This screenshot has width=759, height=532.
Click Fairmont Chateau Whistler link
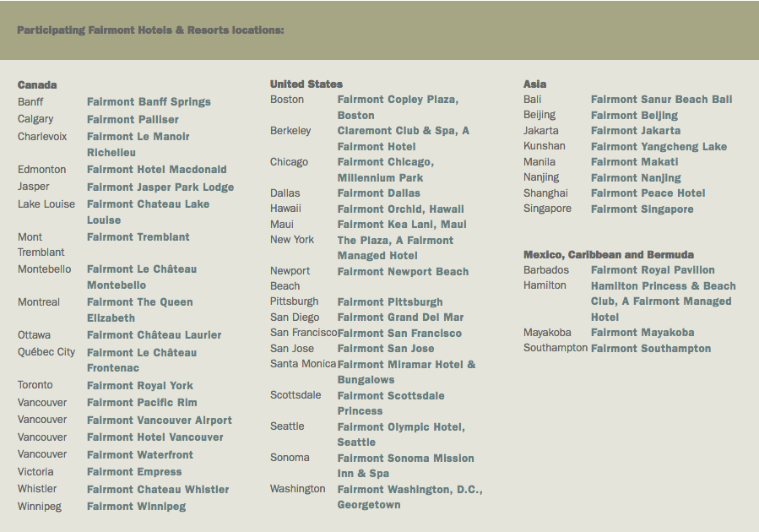coord(158,490)
